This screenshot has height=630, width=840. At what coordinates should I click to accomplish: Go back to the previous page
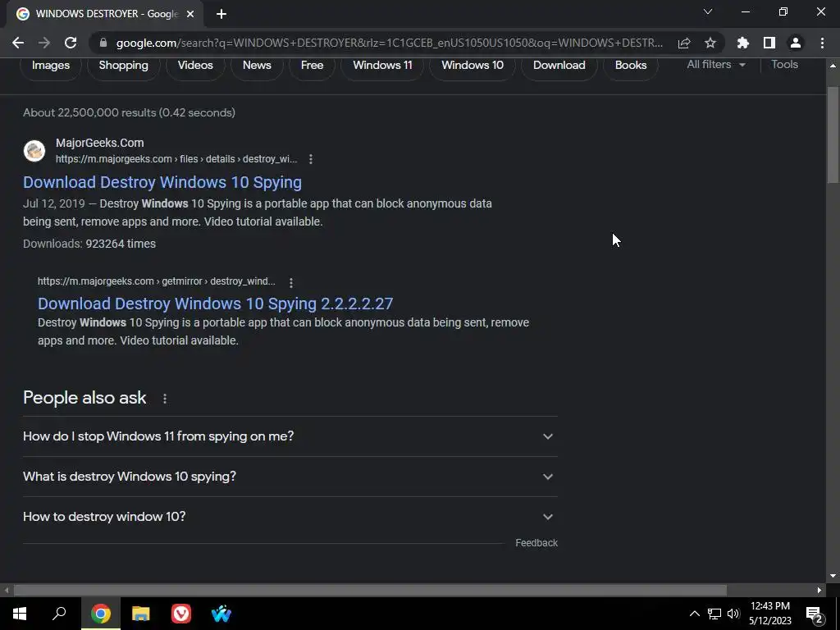click(x=18, y=43)
